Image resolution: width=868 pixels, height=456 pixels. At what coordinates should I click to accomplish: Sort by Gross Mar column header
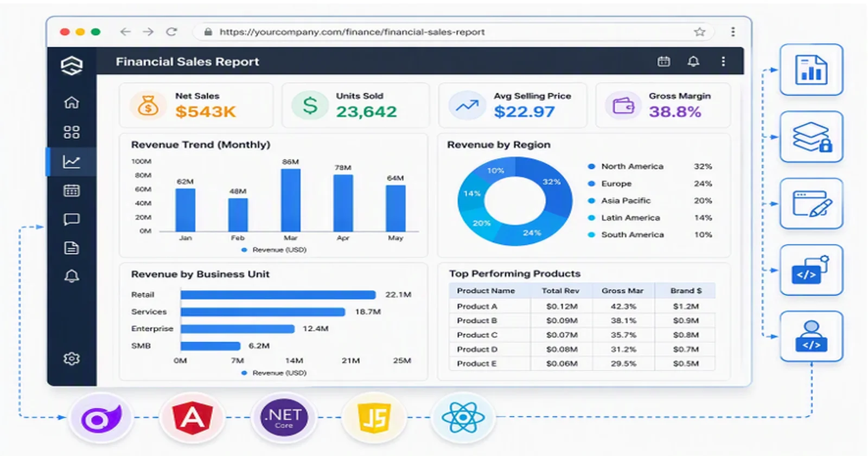click(622, 291)
